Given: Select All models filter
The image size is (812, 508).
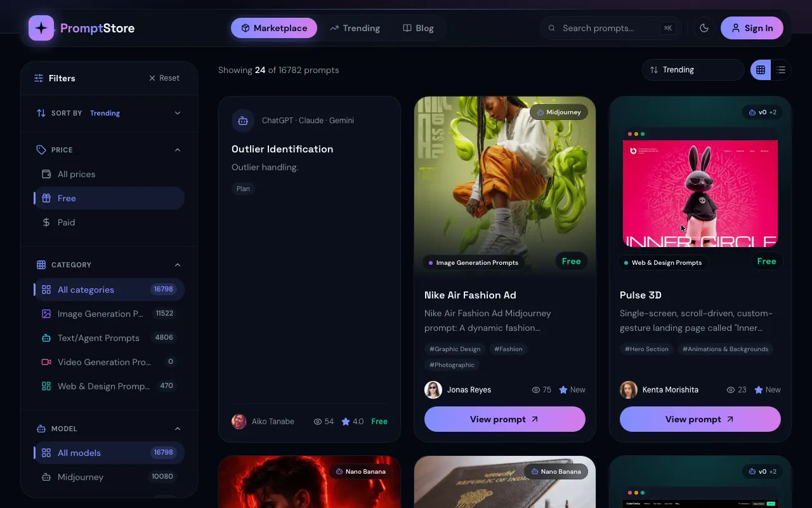Looking at the screenshot, I should point(109,453).
